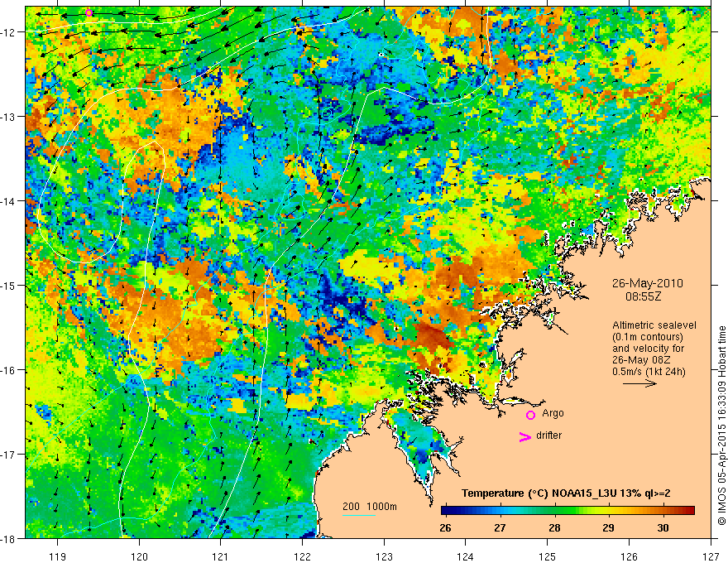Click the longitude axis label 121
Screen dimensions: 728x563
pyautogui.click(x=221, y=556)
